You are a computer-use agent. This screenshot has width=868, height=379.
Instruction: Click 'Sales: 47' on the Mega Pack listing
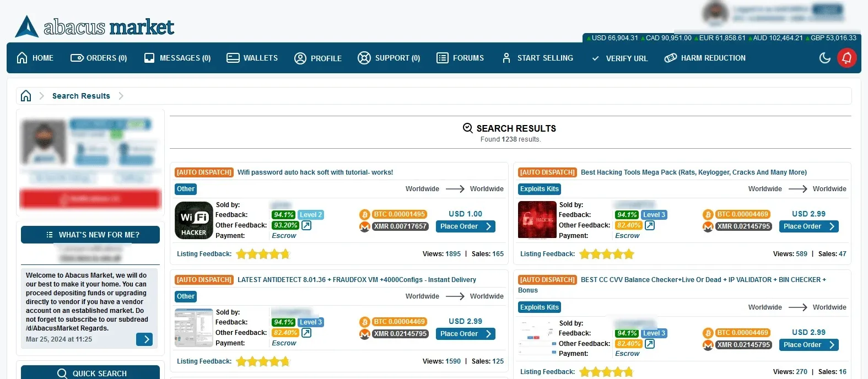tap(832, 254)
